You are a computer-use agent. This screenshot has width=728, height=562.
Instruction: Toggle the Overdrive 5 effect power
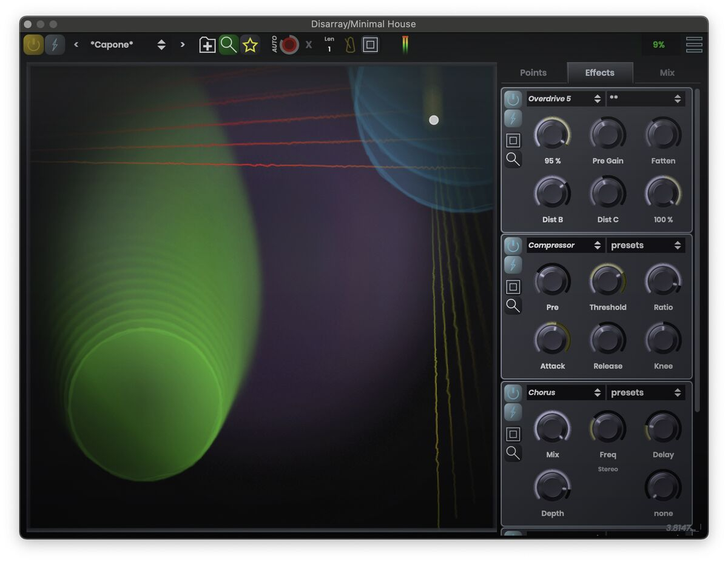coord(513,99)
